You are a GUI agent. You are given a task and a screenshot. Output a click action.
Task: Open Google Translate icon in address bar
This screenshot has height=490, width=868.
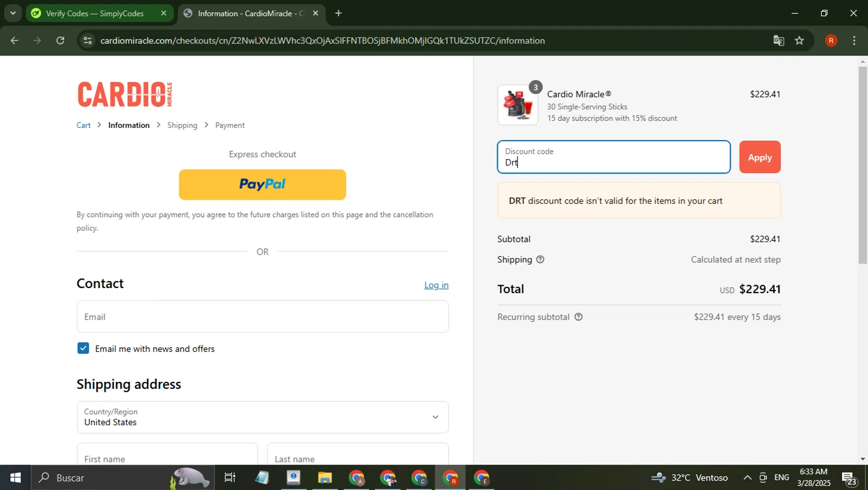click(778, 40)
